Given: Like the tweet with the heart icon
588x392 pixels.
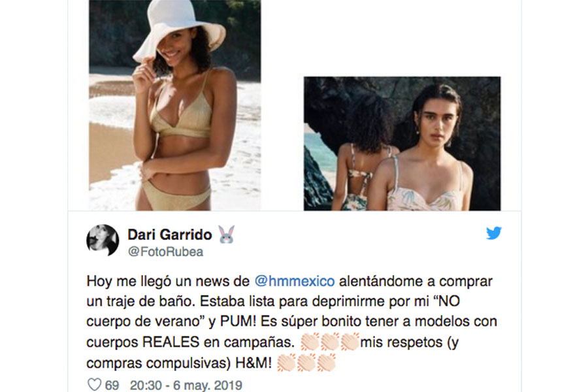Looking at the screenshot, I should tap(94, 385).
